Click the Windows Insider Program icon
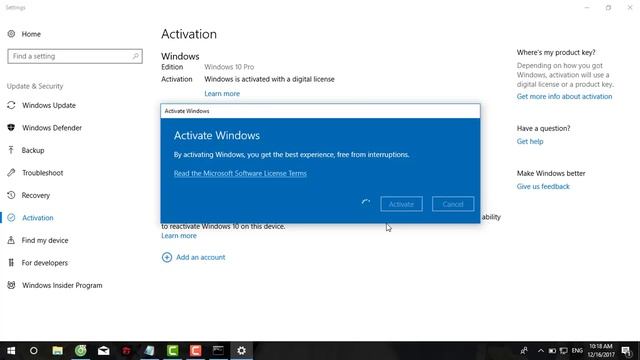Viewport: 640px width, 360px height. click(x=11, y=285)
